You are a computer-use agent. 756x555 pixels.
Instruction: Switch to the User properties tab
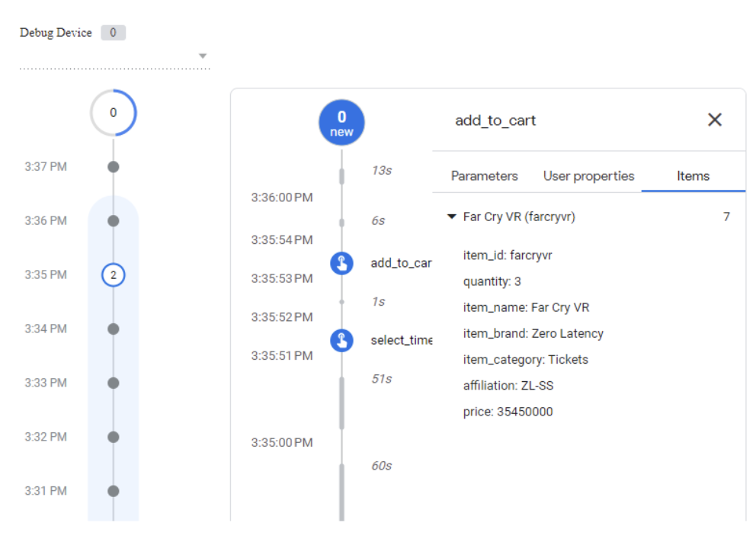588,176
